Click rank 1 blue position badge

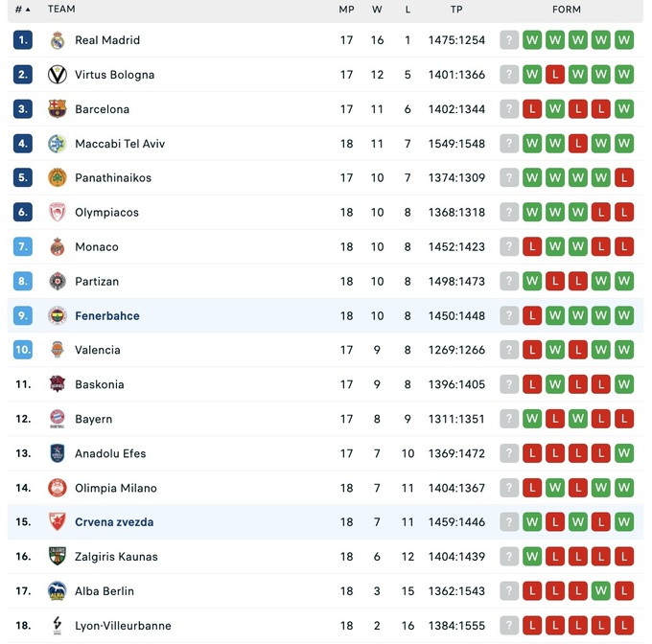[23, 40]
